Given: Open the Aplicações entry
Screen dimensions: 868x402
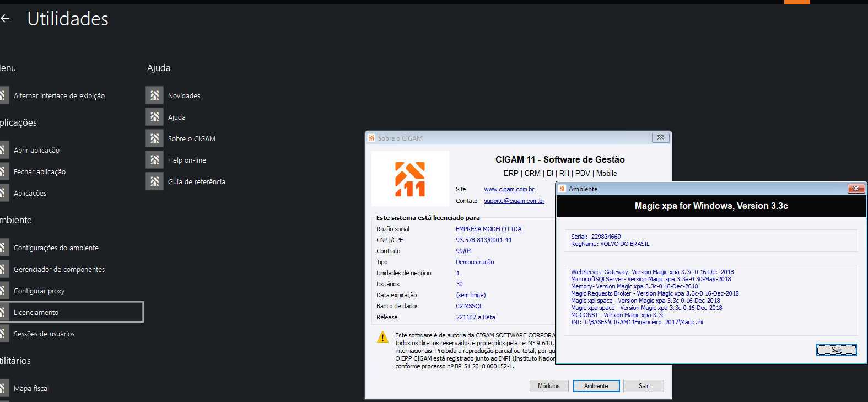Looking at the screenshot, I should pos(30,193).
